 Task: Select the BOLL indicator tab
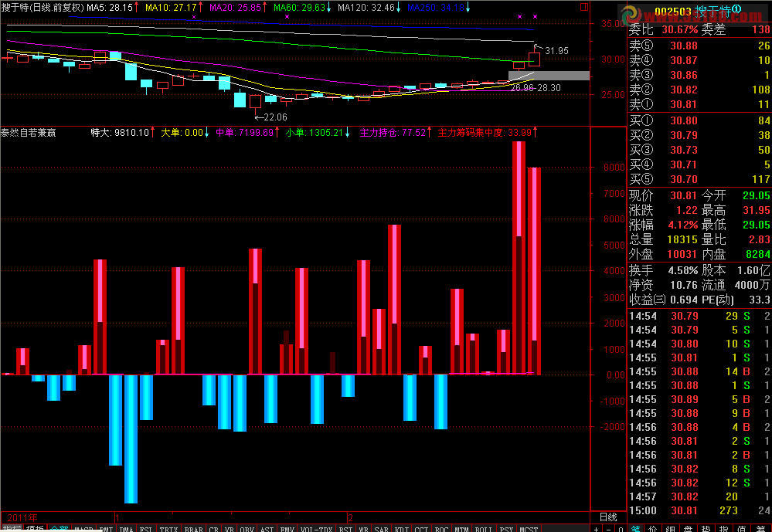[484, 528]
